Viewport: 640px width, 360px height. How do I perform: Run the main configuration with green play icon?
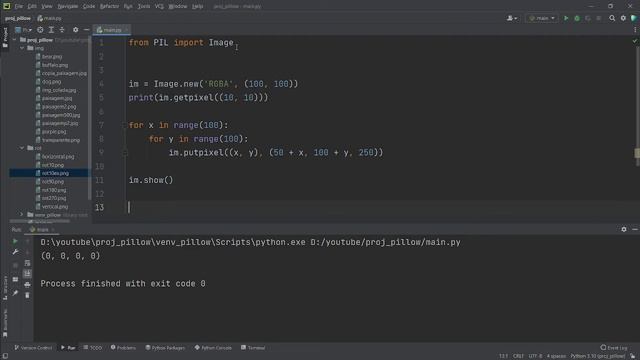pos(566,18)
